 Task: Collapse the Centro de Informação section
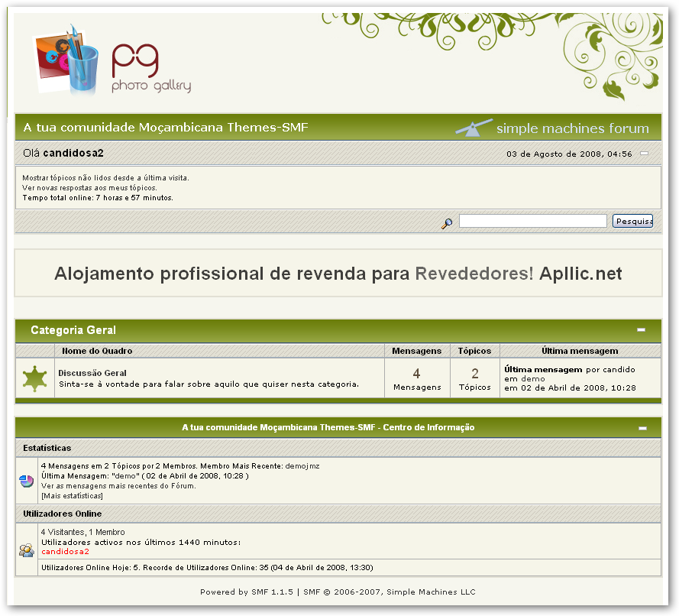[x=642, y=428]
